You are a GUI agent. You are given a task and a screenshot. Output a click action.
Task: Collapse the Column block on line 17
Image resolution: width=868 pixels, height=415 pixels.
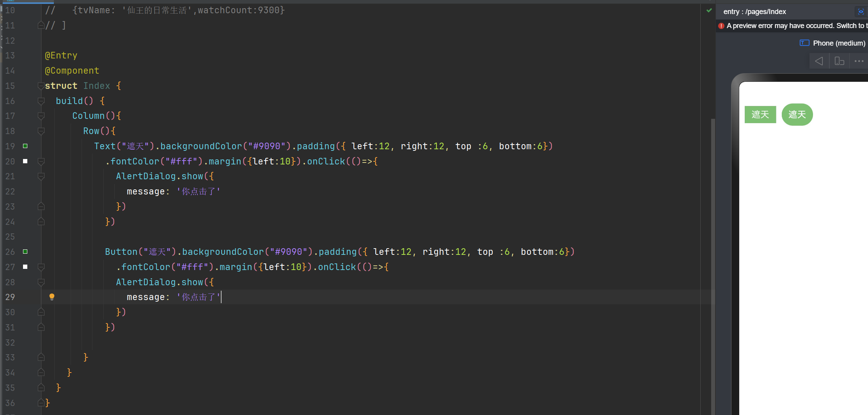click(x=41, y=116)
